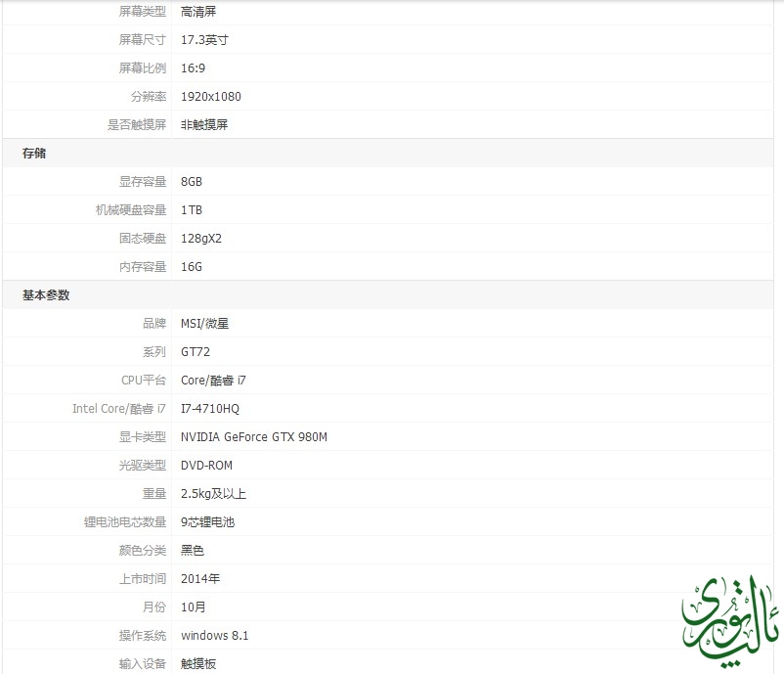Click the "Intel Core/酷睿 i7" label
Image resolution: width=784 pixels, height=674 pixels.
coord(119,409)
